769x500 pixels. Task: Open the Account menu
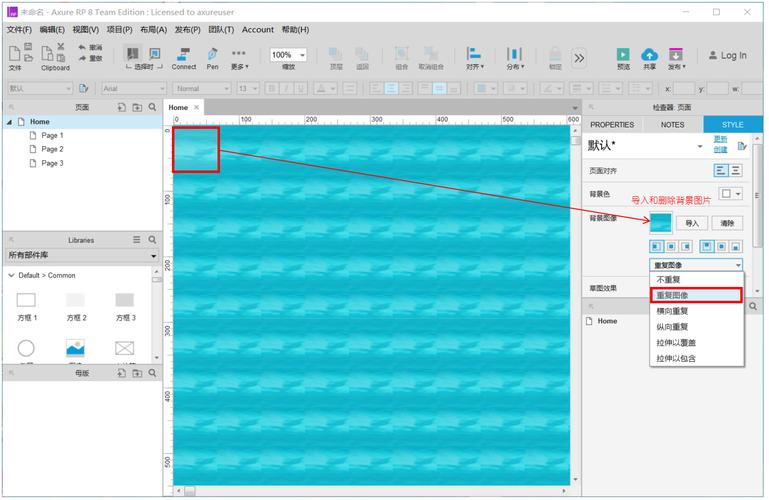pos(257,30)
